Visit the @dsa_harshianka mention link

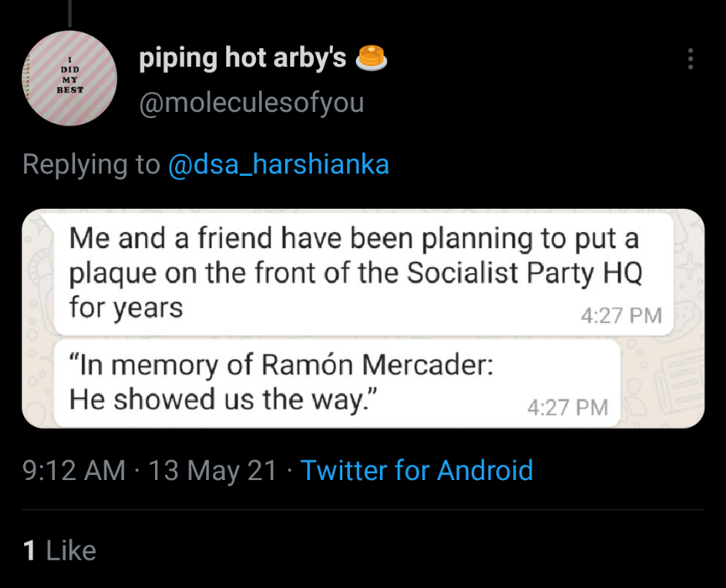278,164
